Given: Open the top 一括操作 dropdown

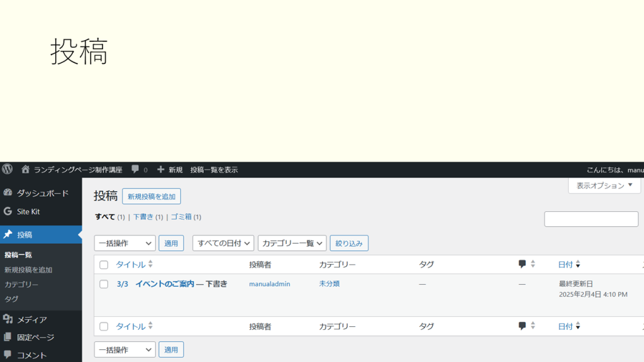Looking at the screenshot, I should (x=125, y=243).
